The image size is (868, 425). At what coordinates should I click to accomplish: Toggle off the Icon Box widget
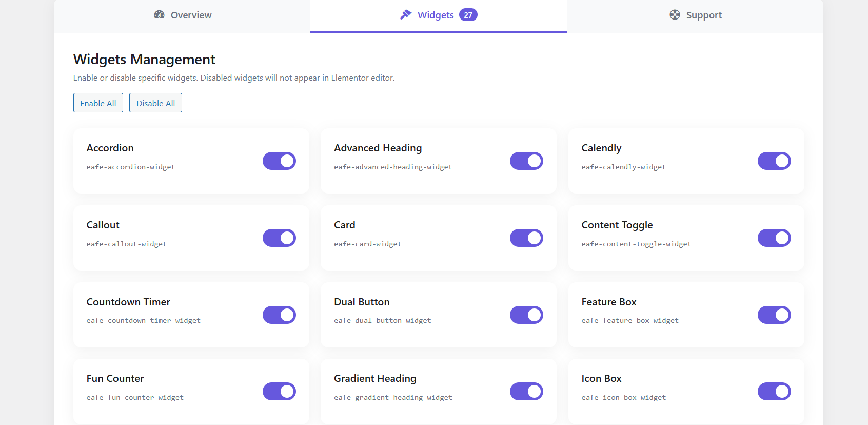coord(774,391)
